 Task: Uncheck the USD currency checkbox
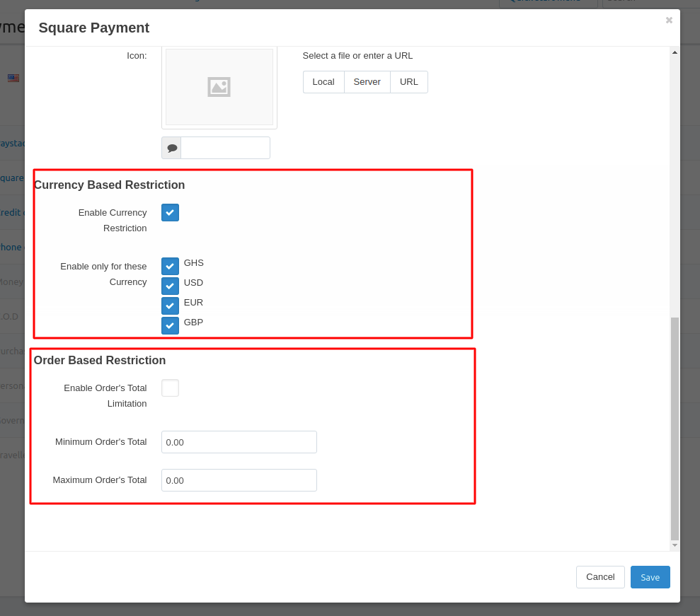coord(170,286)
